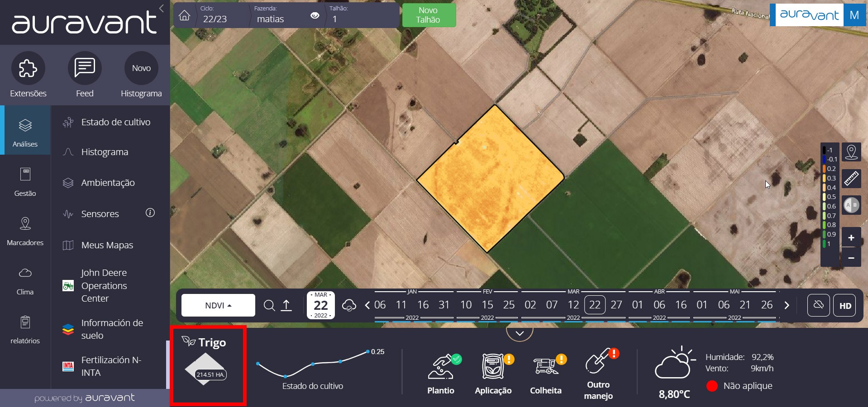Show Sensores info icon
Image resolution: width=868 pixels, height=407 pixels.
(x=150, y=213)
